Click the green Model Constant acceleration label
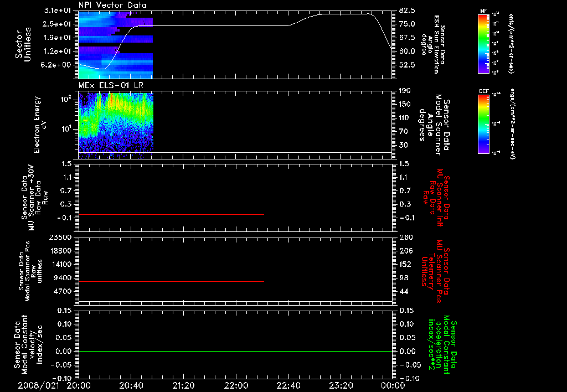The width and height of the screenshot is (567, 392). (x=442, y=344)
